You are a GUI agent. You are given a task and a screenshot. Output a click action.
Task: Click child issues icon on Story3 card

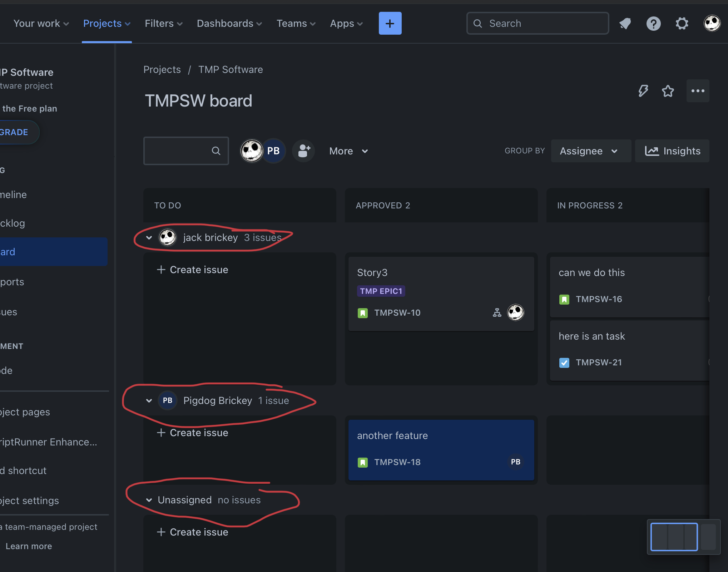click(x=497, y=313)
